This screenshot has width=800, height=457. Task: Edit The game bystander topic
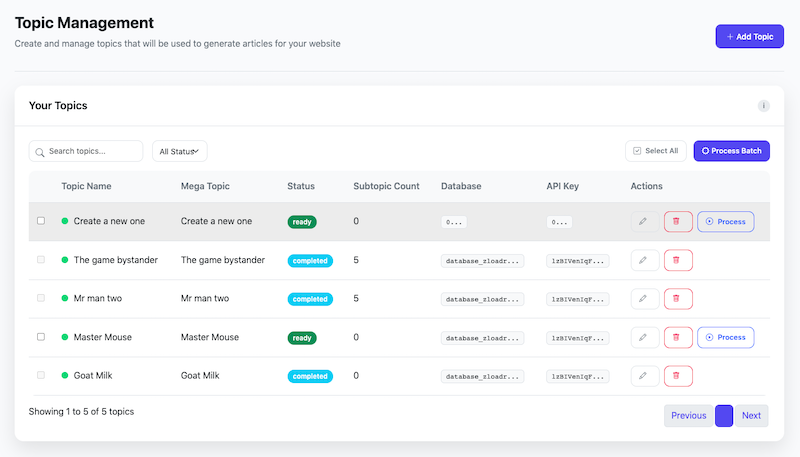(x=645, y=260)
